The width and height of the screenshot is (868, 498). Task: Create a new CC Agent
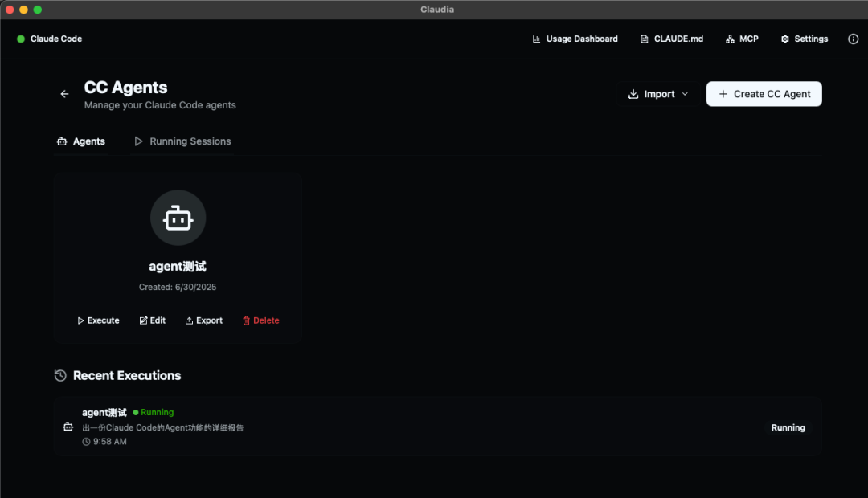click(764, 94)
